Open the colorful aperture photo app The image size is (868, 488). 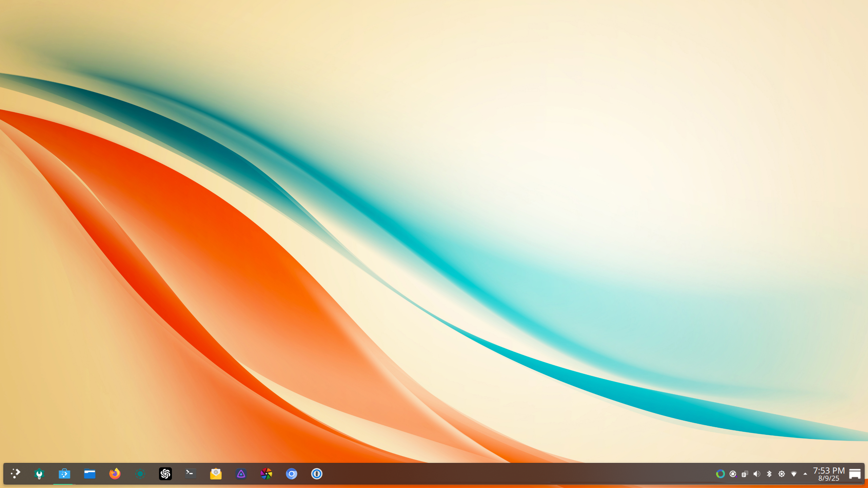(266, 473)
